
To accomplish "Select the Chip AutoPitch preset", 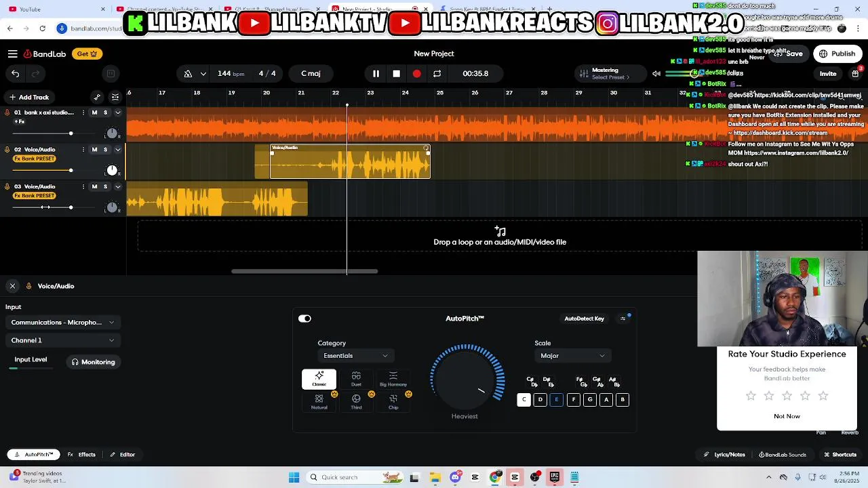I will [393, 402].
